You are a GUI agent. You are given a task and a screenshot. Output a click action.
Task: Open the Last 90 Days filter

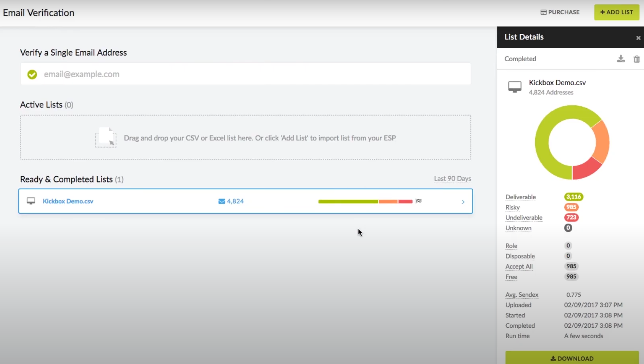[452, 179]
